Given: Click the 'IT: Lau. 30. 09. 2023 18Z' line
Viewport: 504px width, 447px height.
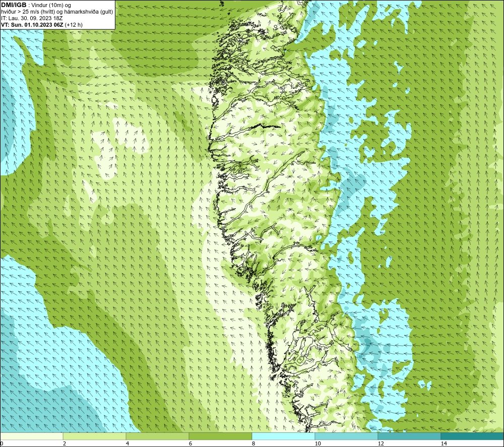Looking at the screenshot, I should click(x=32, y=18).
